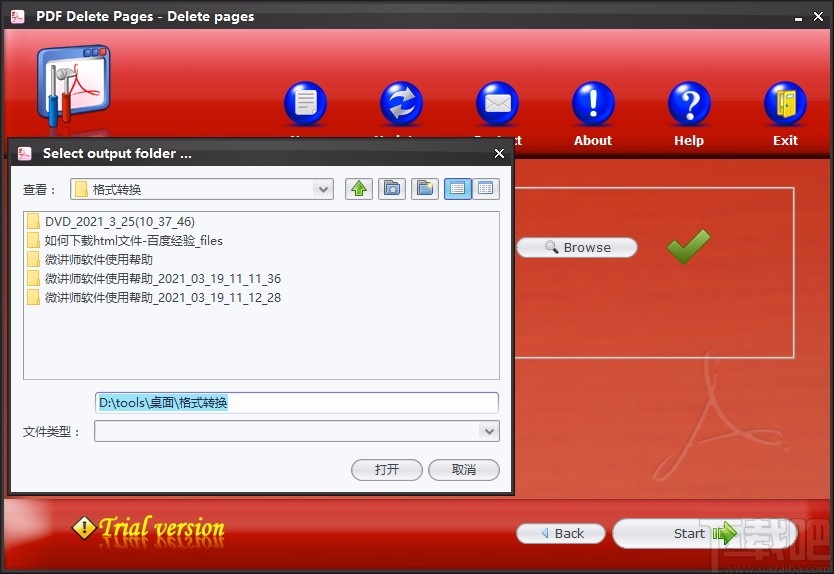This screenshot has width=834, height=574.
Task: Minimize the PDF Delete Pages window
Action: [x=798, y=18]
